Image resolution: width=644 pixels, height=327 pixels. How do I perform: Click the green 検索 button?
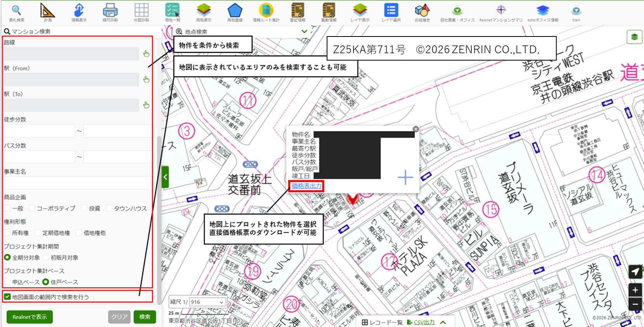pyautogui.click(x=145, y=317)
